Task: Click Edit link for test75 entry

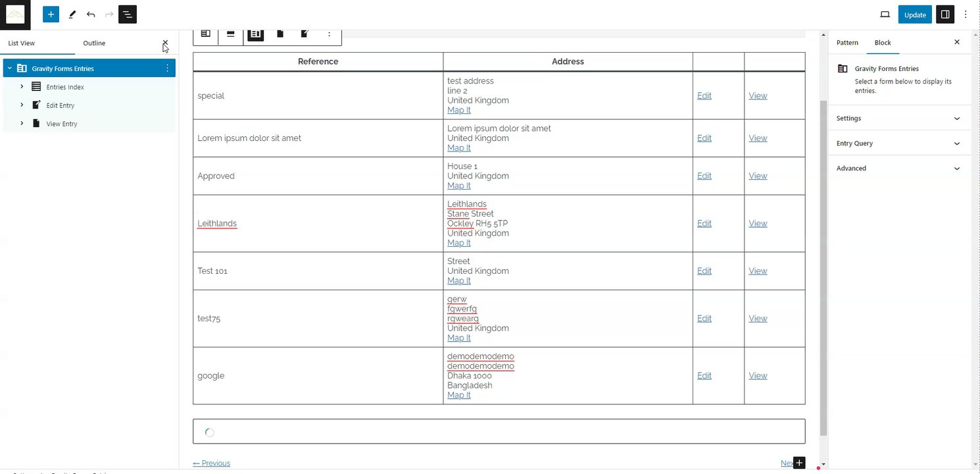Action: (704, 318)
